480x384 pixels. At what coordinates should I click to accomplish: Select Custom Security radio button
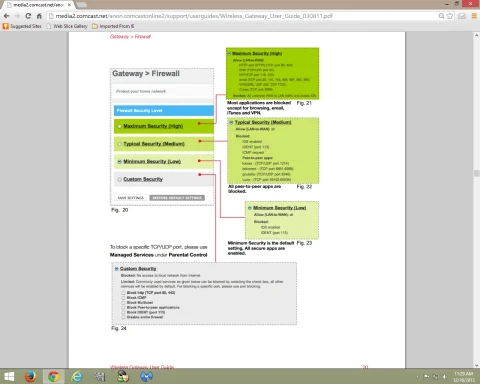pos(120,179)
